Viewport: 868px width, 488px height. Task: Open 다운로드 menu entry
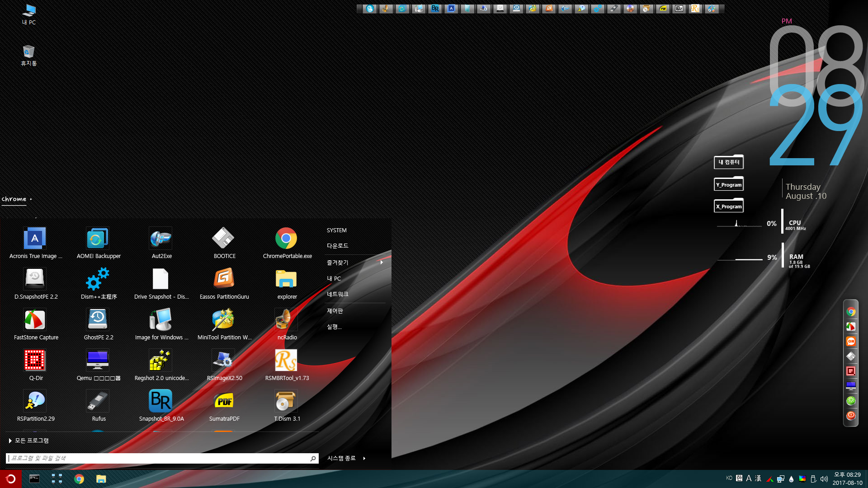pyautogui.click(x=337, y=246)
